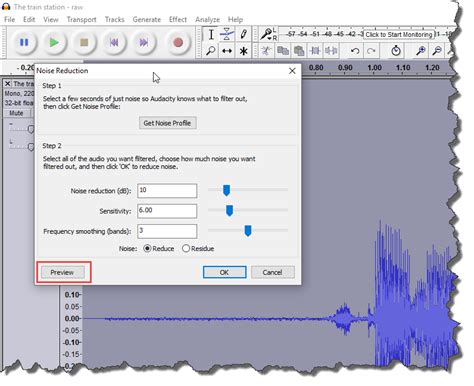Viewport: 474px width, 386px height.
Task: Open the Edit menu
Action: coord(29,20)
